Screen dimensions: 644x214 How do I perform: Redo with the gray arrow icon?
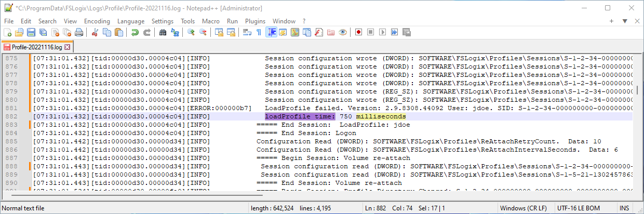pyautogui.click(x=146, y=32)
